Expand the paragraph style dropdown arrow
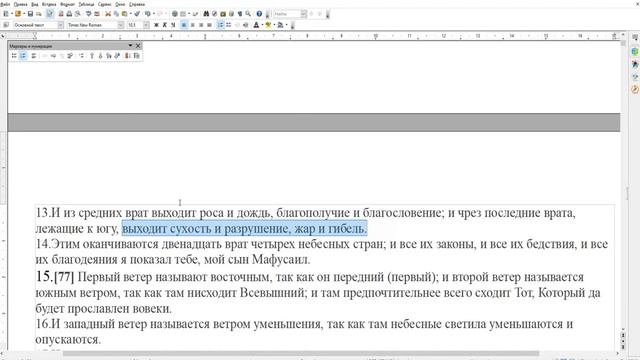The height and width of the screenshot is (360, 640). click(60, 25)
